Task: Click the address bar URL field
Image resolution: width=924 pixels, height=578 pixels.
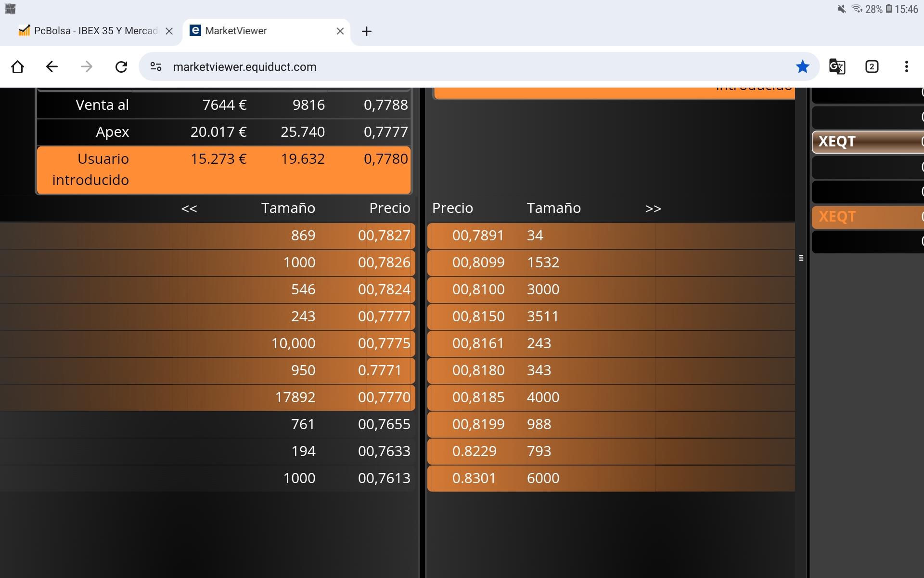Action: pyautogui.click(x=479, y=66)
